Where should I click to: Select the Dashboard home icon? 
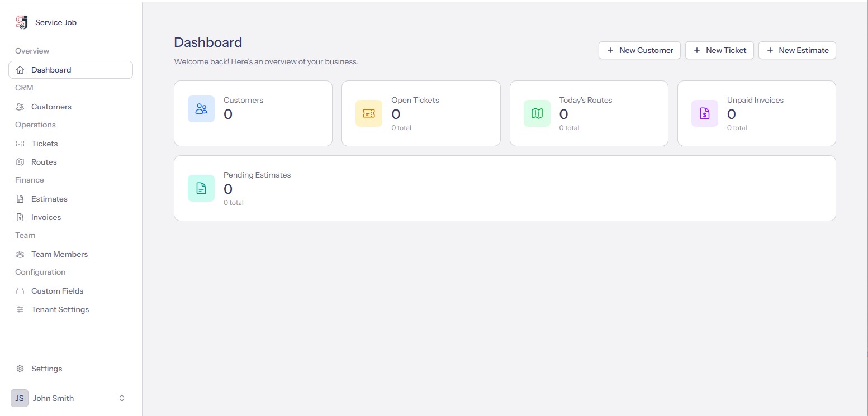point(20,70)
